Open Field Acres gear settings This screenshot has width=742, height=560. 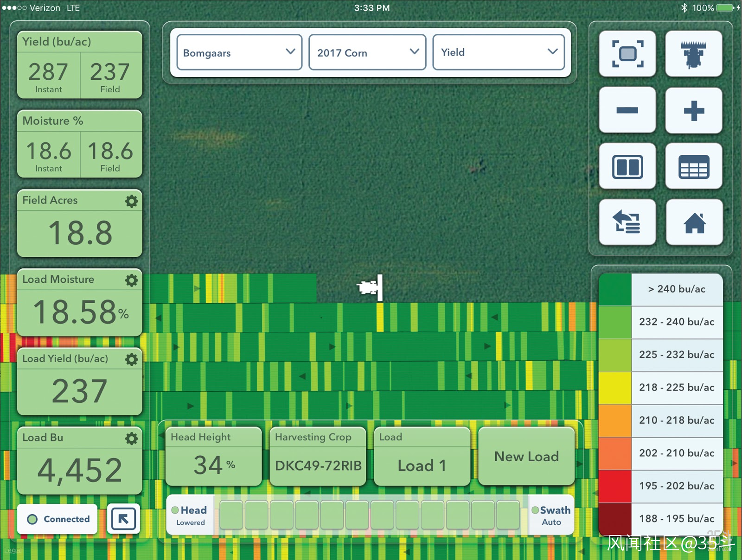(132, 201)
